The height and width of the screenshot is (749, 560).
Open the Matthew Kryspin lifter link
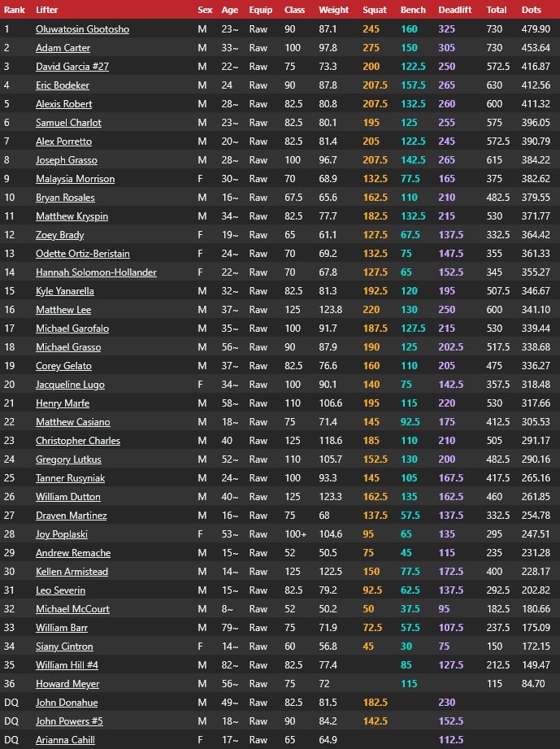click(x=72, y=216)
